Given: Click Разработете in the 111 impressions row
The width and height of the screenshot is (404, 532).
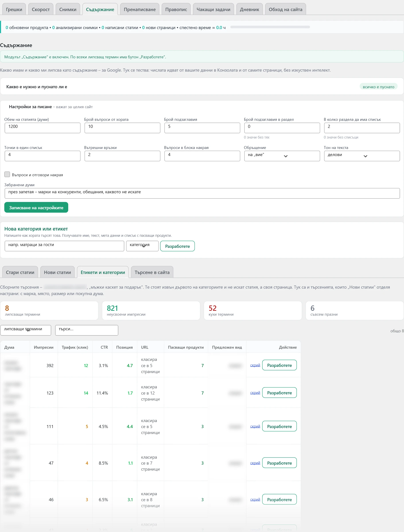Looking at the screenshot, I should 280,426.
